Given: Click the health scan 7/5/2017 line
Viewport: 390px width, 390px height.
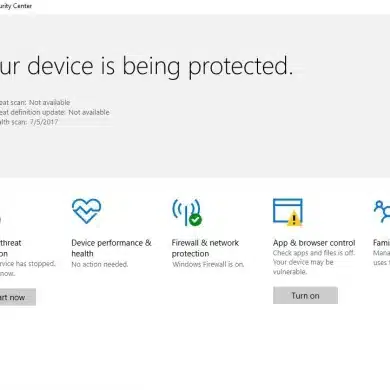Looking at the screenshot, I should pyautogui.click(x=29, y=122).
